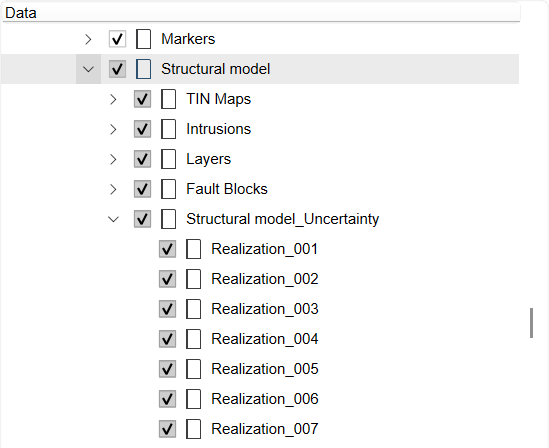
Task: Select the Realization_005 tree item
Action: coord(265,369)
